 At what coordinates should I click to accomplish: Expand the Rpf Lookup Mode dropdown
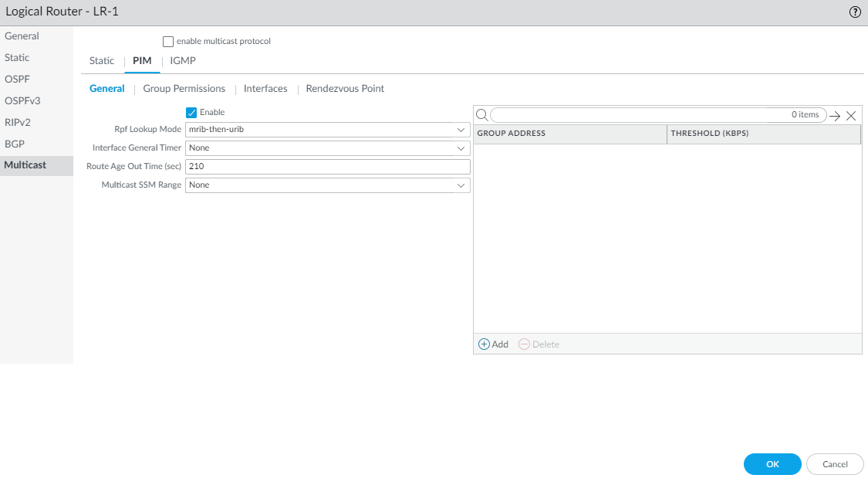461,129
